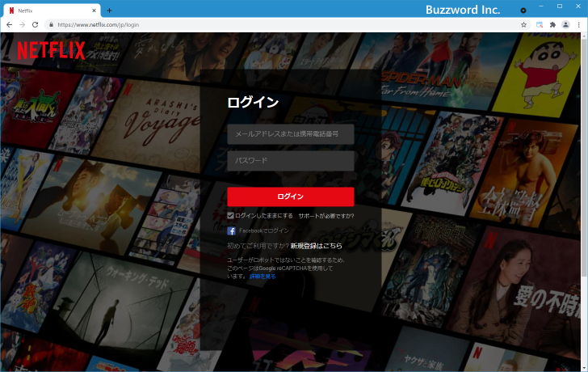The height and width of the screenshot is (372, 588).
Task: Click the Facebook logo icon
Action: tap(231, 230)
